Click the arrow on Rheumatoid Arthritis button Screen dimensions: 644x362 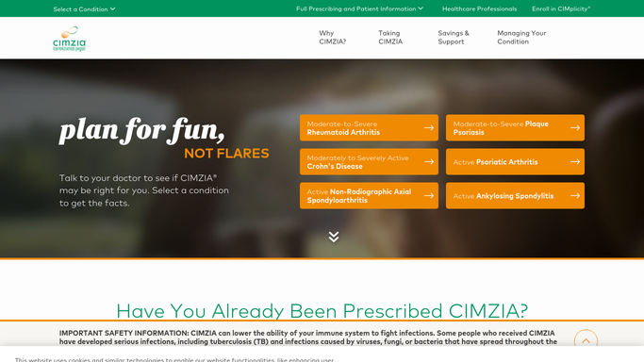(429, 127)
